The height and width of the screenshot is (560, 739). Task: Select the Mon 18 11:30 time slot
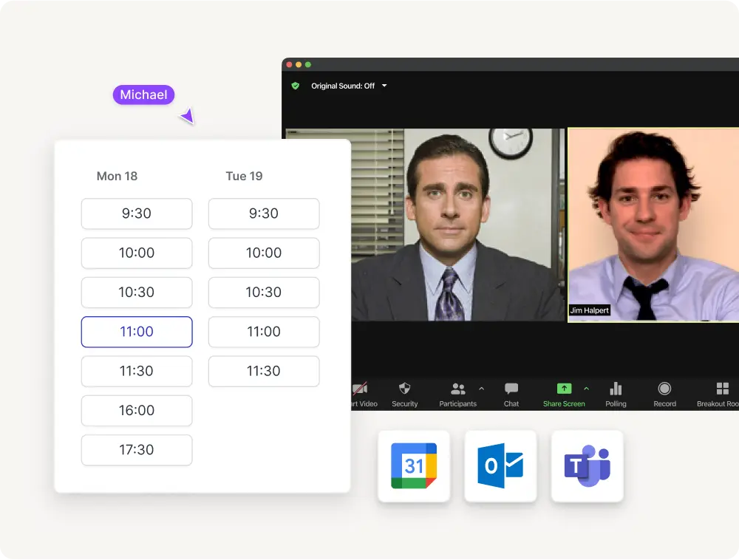click(x=137, y=371)
